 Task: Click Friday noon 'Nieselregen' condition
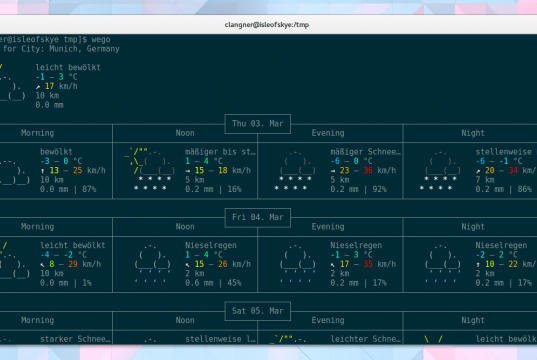pos(211,245)
